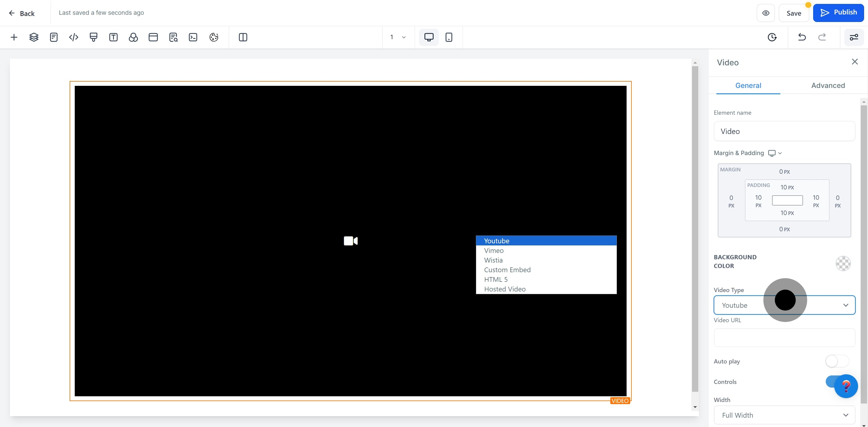Open the custom code brackets icon
Image resolution: width=868 pixels, height=427 pixels.
click(74, 37)
